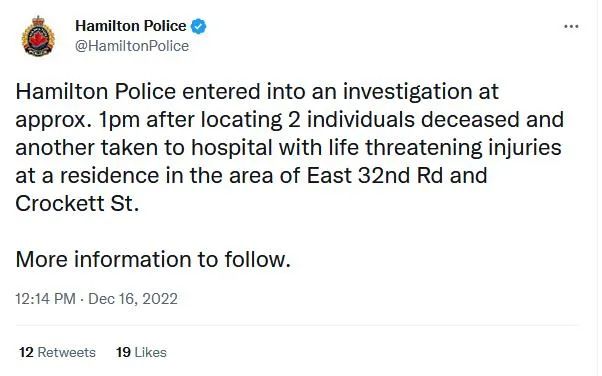The width and height of the screenshot is (602, 376).
Task: Click the text 'East 32nd Rd'
Action: click(375, 176)
